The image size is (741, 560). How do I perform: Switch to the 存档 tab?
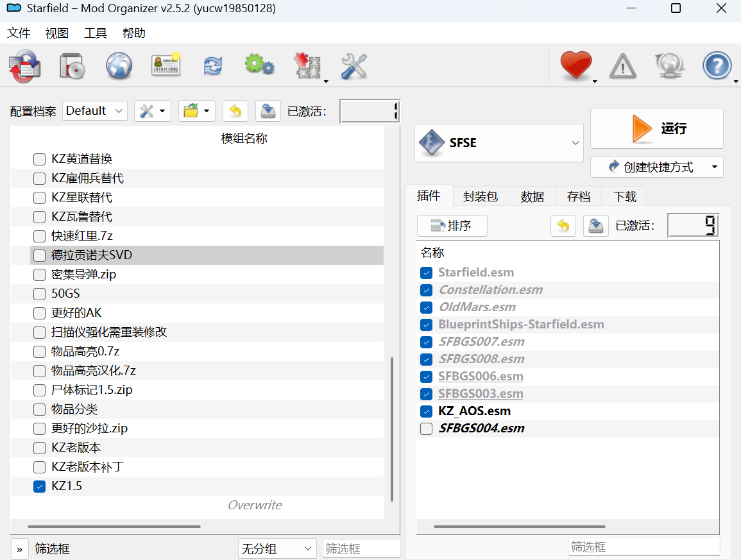pyautogui.click(x=579, y=196)
